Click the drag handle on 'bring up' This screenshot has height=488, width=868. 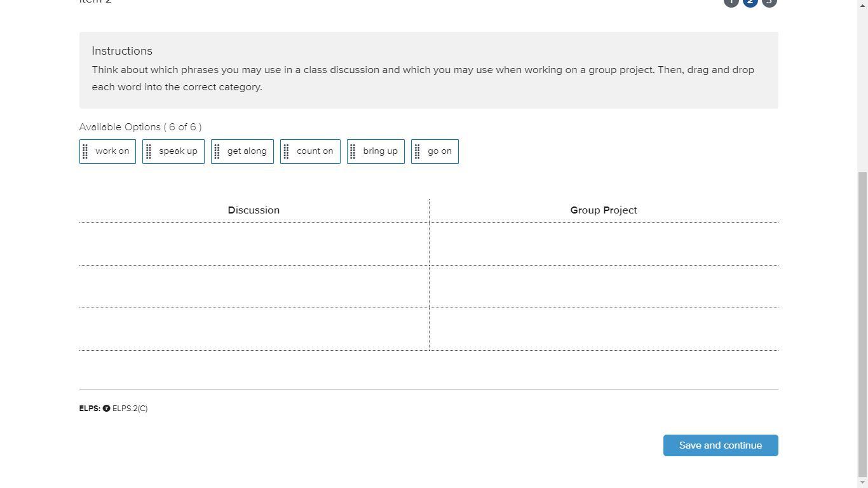click(353, 152)
